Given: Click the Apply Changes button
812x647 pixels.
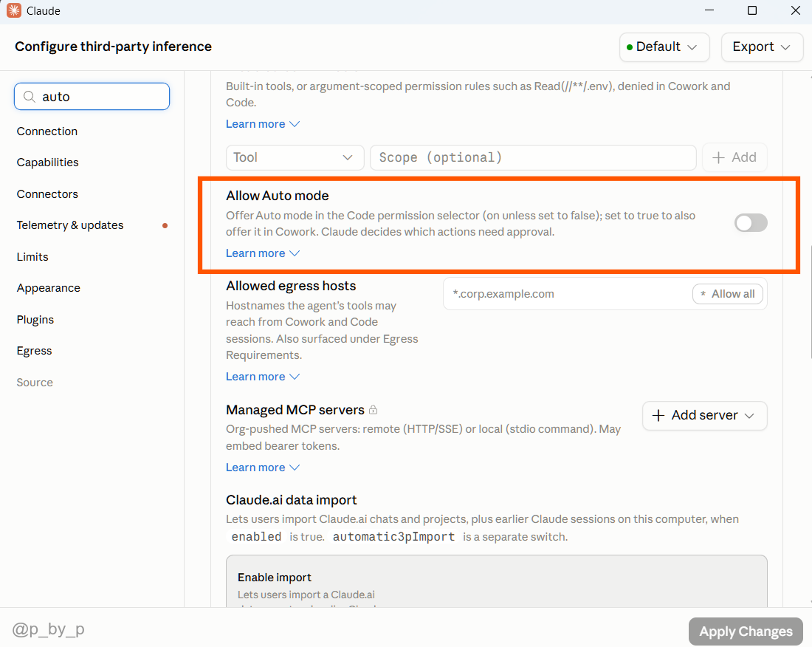Looking at the screenshot, I should click(746, 631).
